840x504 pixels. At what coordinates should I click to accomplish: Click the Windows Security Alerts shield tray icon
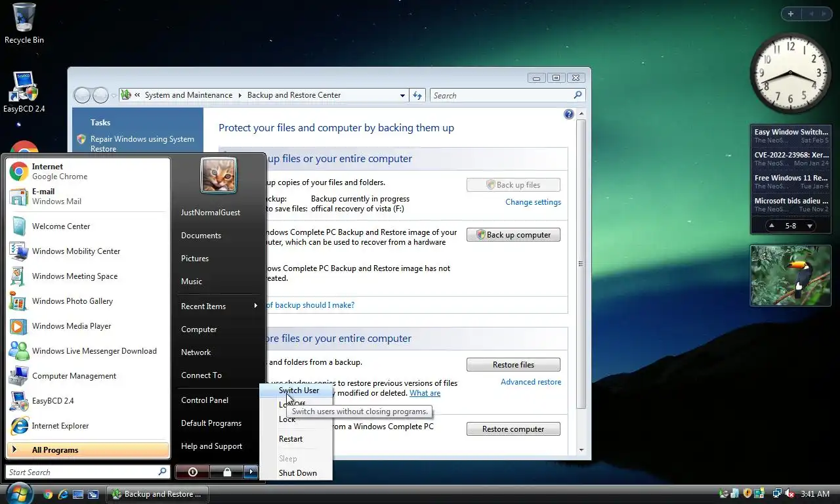747,494
